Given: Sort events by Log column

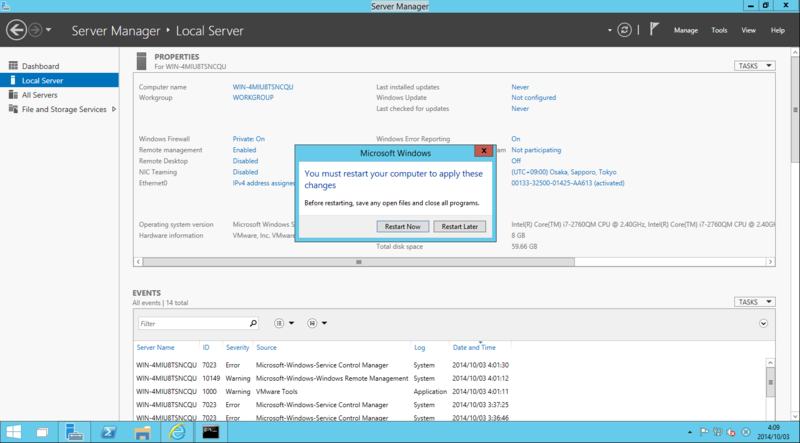Looking at the screenshot, I should point(419,348).
